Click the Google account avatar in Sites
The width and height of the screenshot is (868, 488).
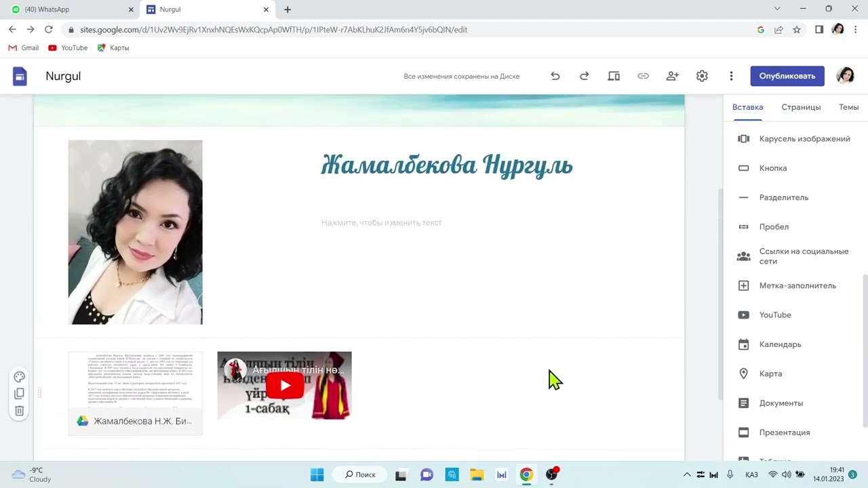pos(845,76)
